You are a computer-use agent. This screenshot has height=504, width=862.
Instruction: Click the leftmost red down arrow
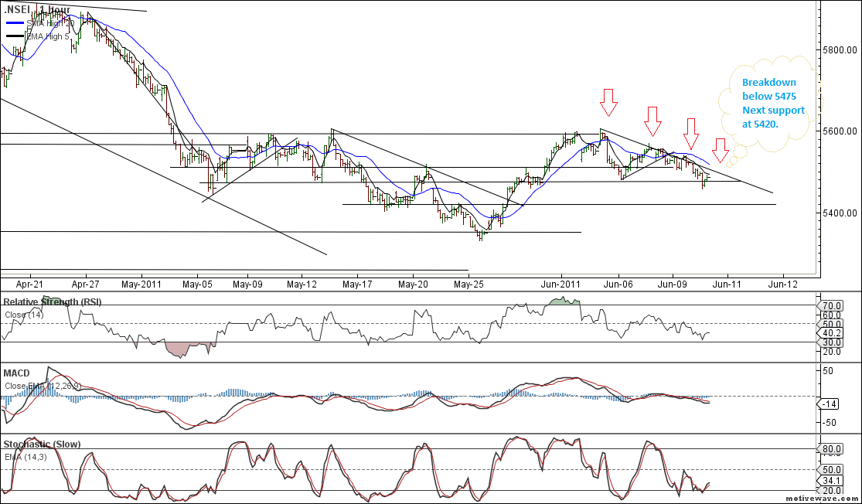click(x=609, y=100)
